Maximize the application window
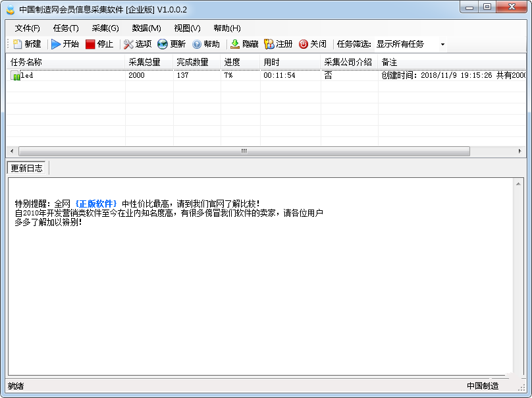The image size is (532, 398). 487,7
